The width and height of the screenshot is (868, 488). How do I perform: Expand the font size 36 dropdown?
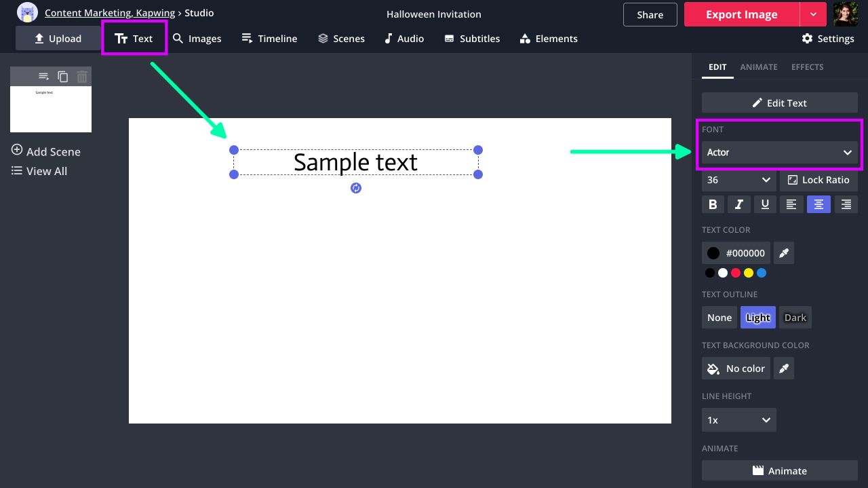click(738, 180)
